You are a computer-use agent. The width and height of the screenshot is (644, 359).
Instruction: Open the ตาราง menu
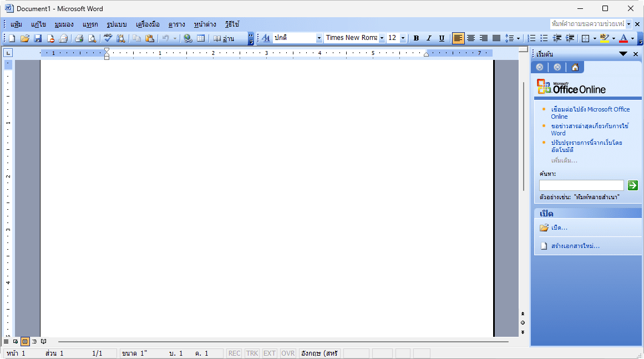pyautogui.click(x=176, y=24)
